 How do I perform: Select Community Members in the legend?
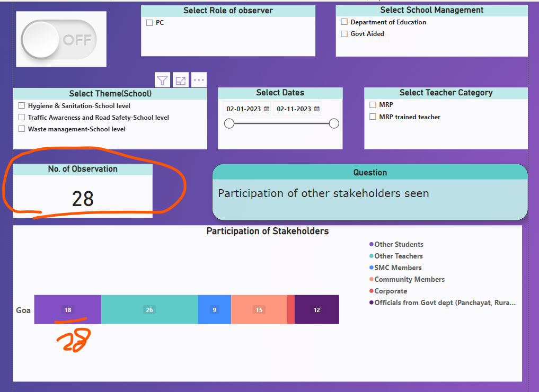coord(407,279)
